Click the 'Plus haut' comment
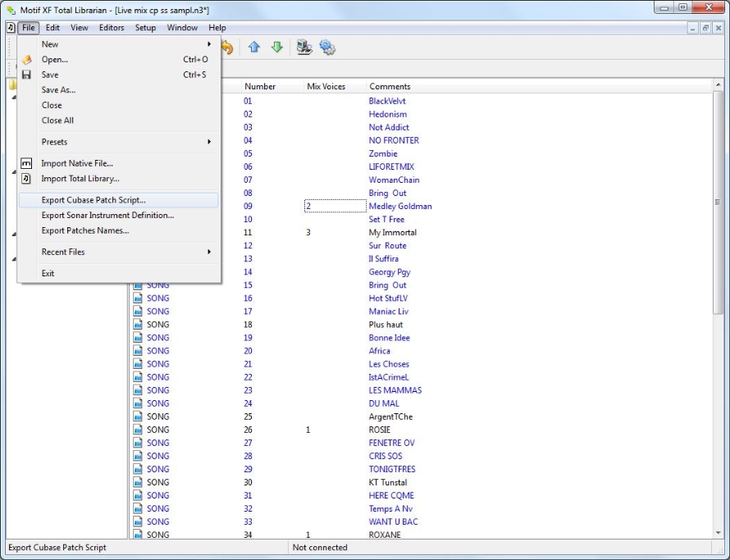This screenshot has width=730, height=560. (386, 325)
